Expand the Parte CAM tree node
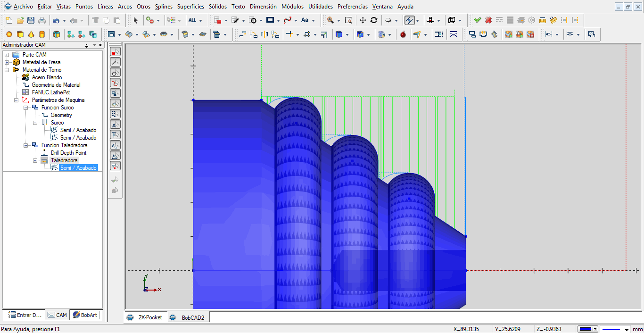Image resolution: width=644 pixels, height=333 pixels. (7, 54)
